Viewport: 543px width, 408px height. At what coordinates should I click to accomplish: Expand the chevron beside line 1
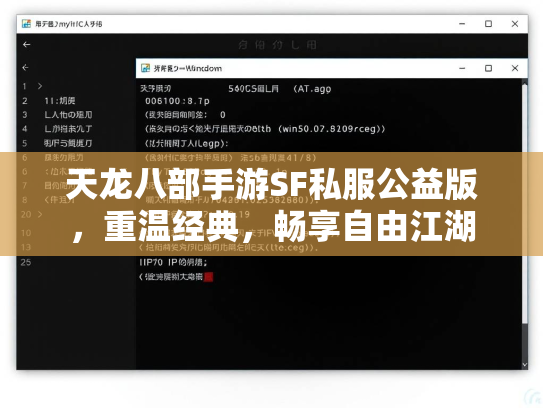tap(40, 86)
